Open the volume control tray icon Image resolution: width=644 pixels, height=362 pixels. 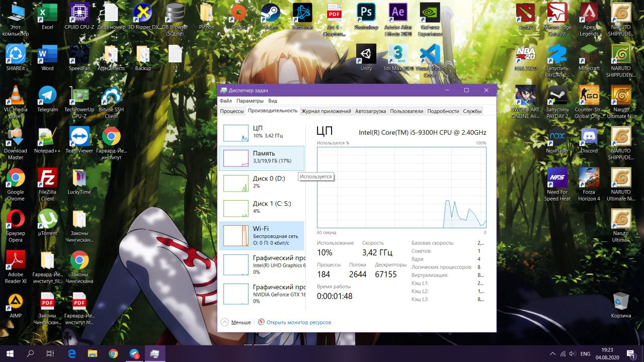click(x=574, y=354)
